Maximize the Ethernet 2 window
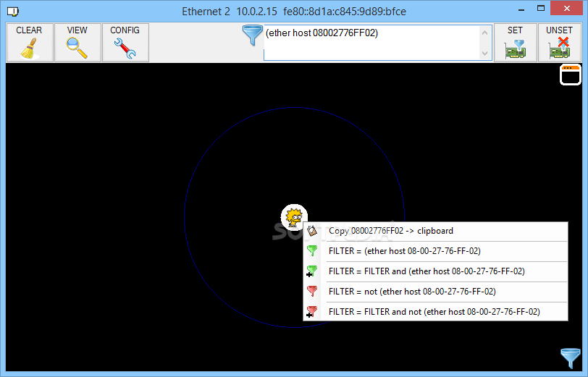This screenshot has width=588, height=377. coord(541,8)
